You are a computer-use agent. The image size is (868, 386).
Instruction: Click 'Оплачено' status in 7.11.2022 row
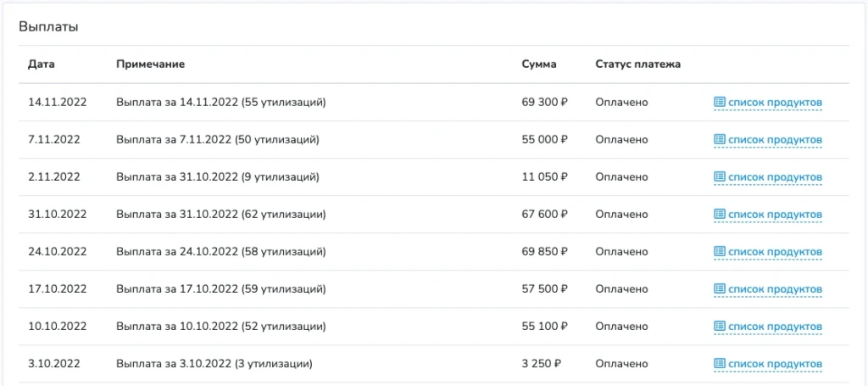pos(621,140)
